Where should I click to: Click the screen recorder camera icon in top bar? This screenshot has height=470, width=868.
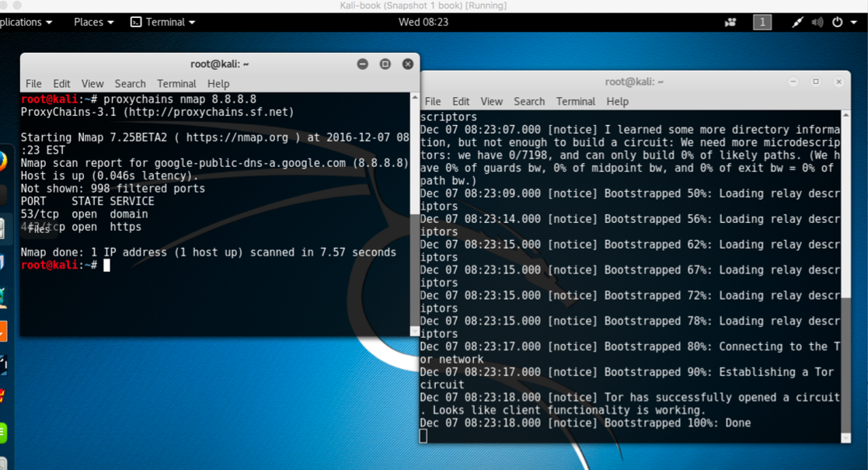730,23
